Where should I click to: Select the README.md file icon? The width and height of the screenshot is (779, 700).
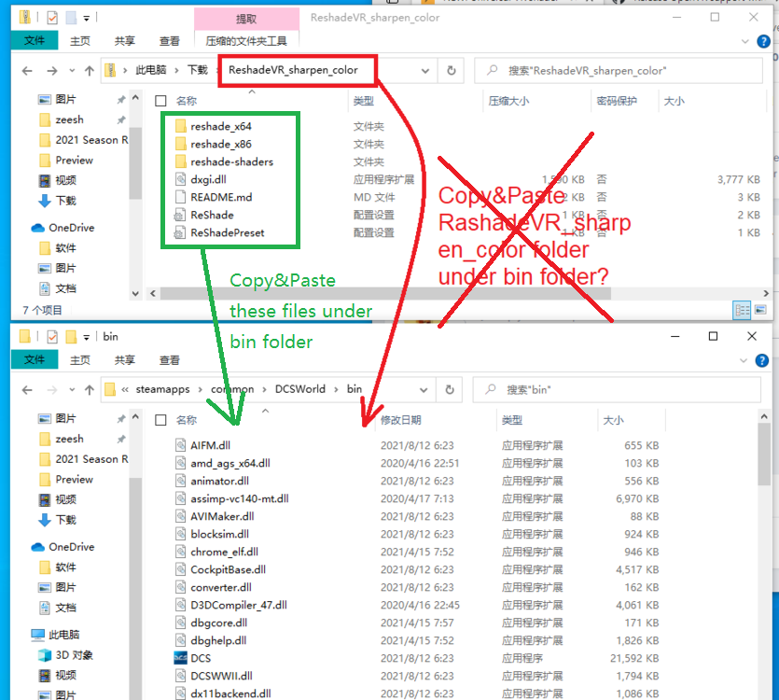click(x=181, y=197)
